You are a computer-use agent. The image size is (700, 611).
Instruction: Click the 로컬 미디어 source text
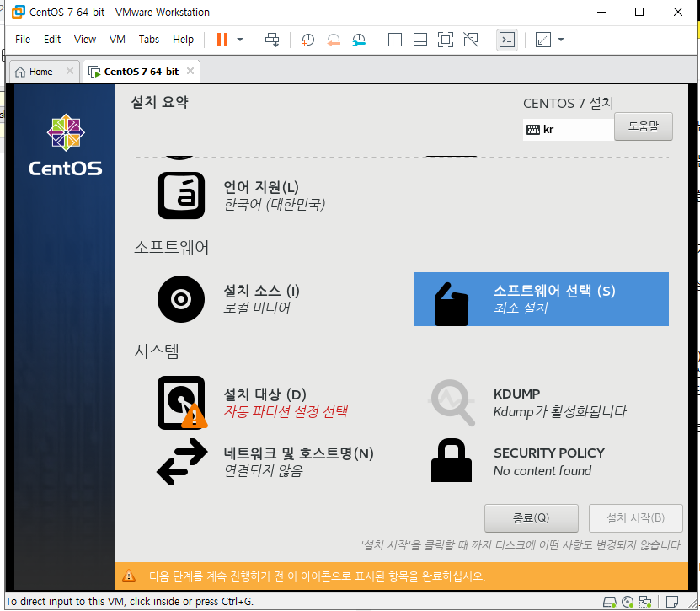coord(257,308)
